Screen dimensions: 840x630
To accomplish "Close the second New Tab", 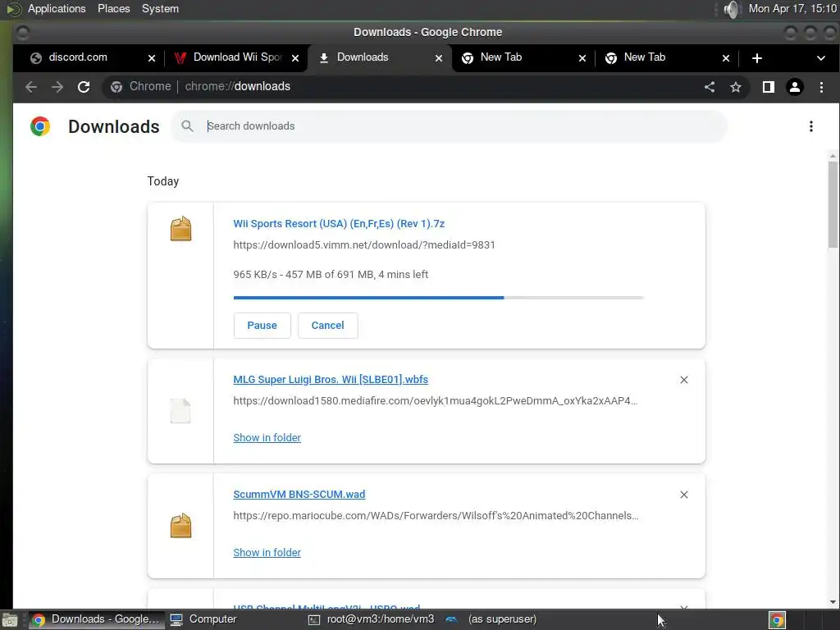I will tap(726, 58).
